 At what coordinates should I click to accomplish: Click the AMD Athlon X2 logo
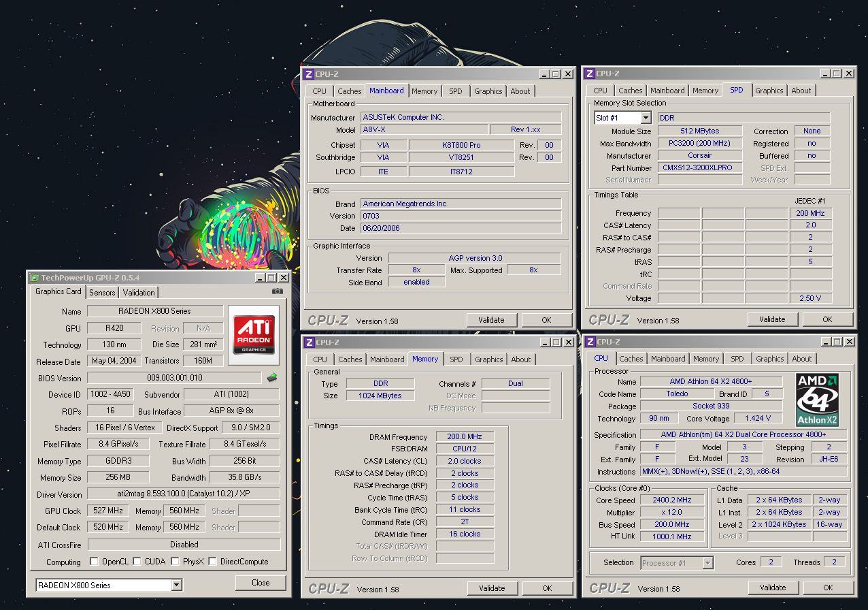[817, 399]
